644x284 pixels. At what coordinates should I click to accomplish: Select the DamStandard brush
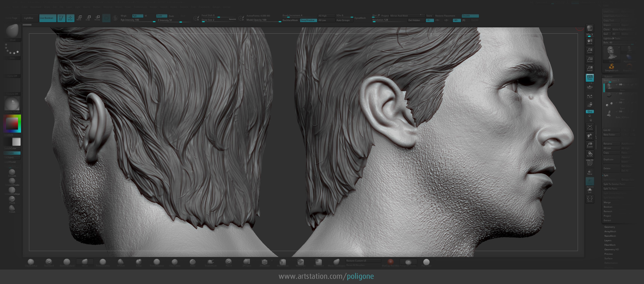pyautogui.click(x=67, y=263)
